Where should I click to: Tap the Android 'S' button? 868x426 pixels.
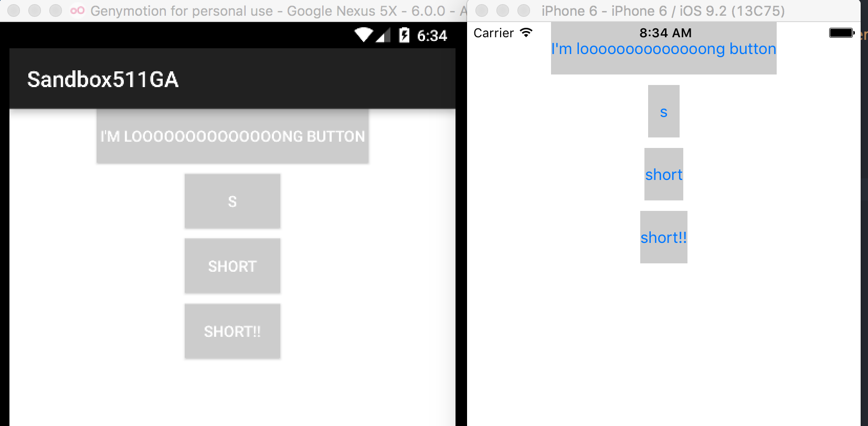pyautogui.click(x=232, y=201)
